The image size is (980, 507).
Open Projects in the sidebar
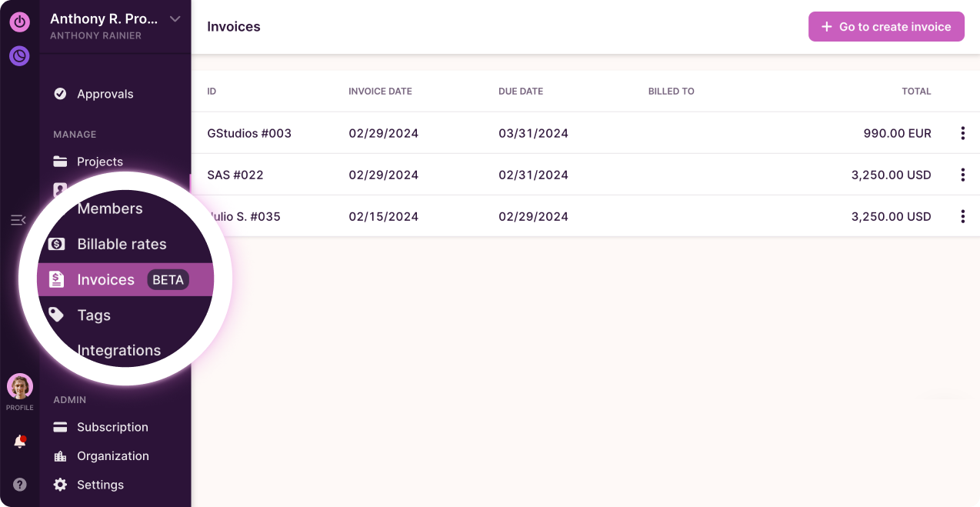pyautogui.click(x=99, y=162)
